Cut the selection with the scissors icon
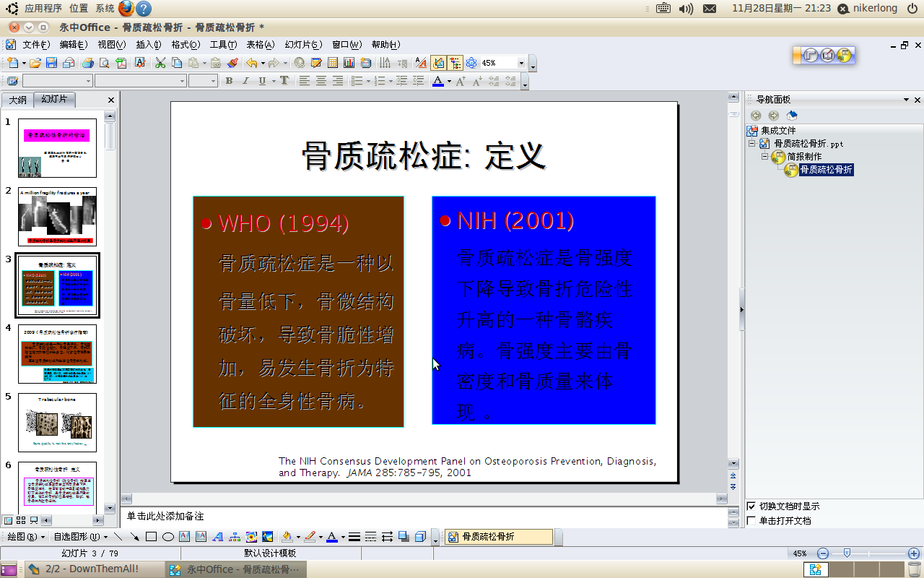This screenshot has height=578, width=924. 160,63
